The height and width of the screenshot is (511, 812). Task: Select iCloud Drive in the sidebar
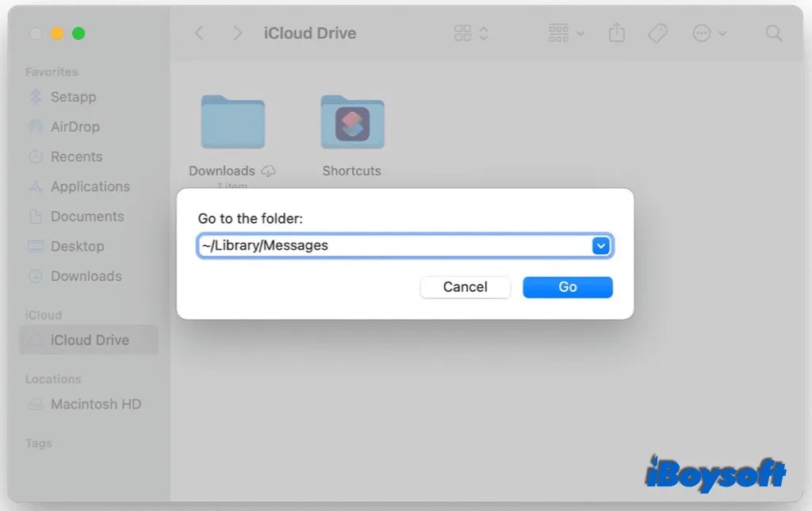(89, 340)
